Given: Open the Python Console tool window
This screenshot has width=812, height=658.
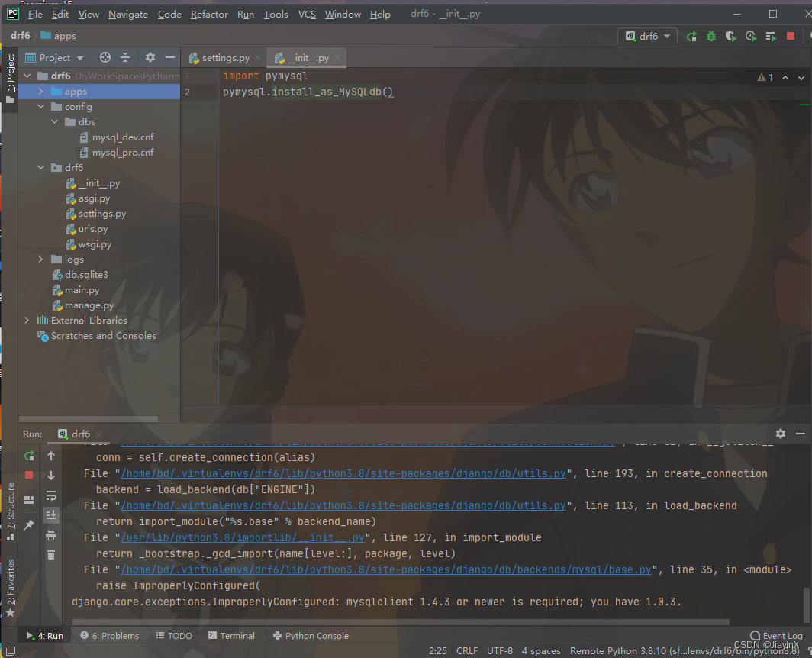Looking at the screenshot, I should (311, 636).
